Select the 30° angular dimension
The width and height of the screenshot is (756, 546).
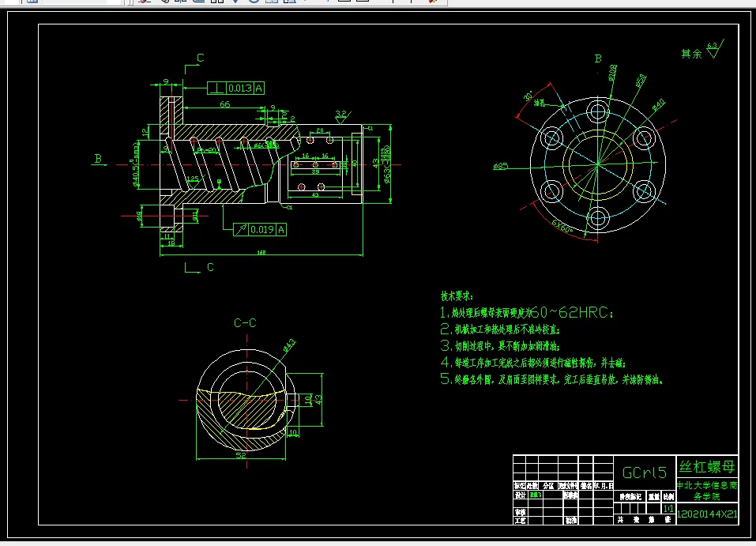pyautogui.click(x=528, y=96)
